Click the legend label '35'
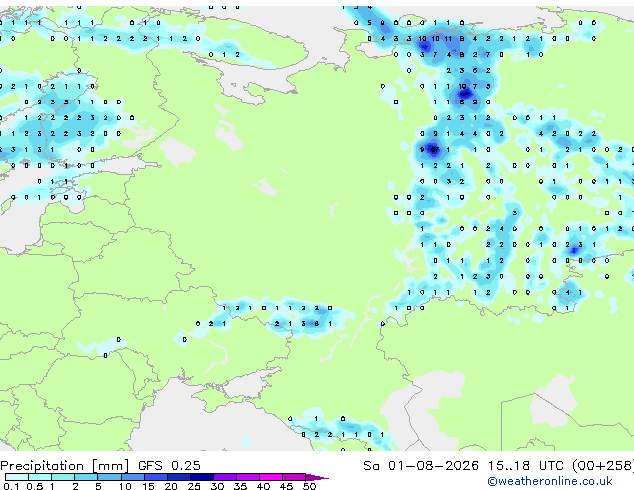This screenshot has width=634, height=490. coord(240,486)
